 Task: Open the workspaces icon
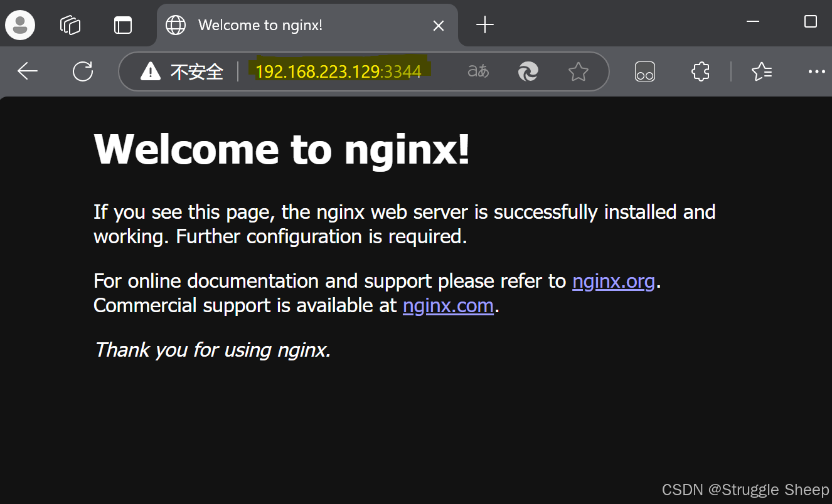click(x=70, y=25)
